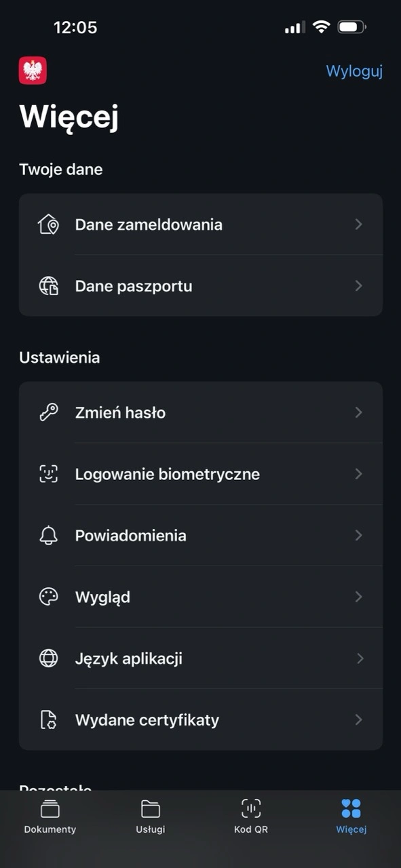The image size is (401, 868).
Task: Tap the certificate file icon for Wydane certyfikaty
Action: point(48,720)
